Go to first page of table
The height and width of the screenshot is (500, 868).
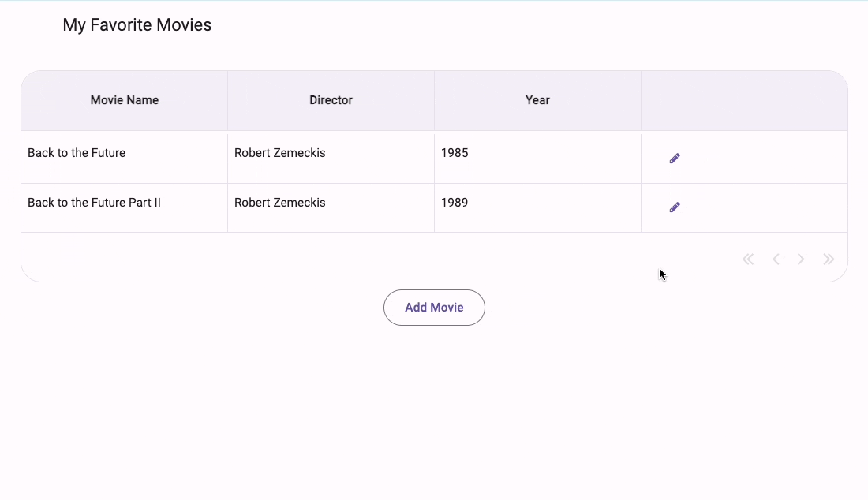click(x=748, y=259)
